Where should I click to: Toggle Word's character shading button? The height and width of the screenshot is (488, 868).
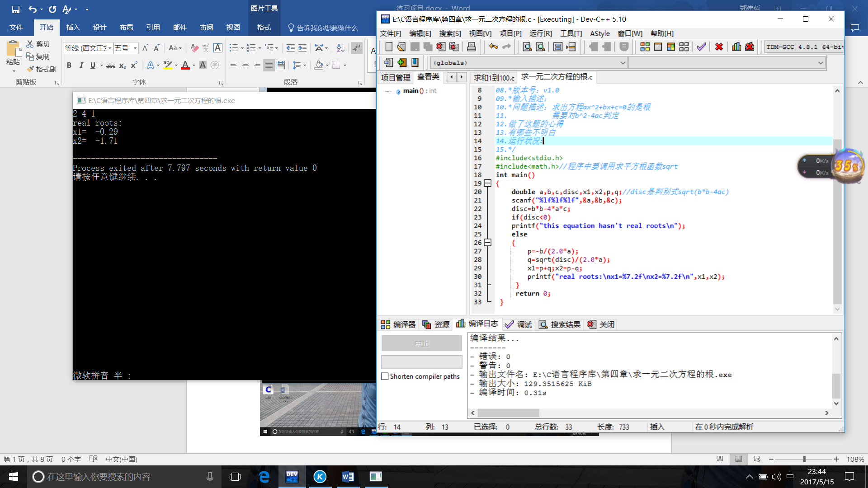point(203,65)
